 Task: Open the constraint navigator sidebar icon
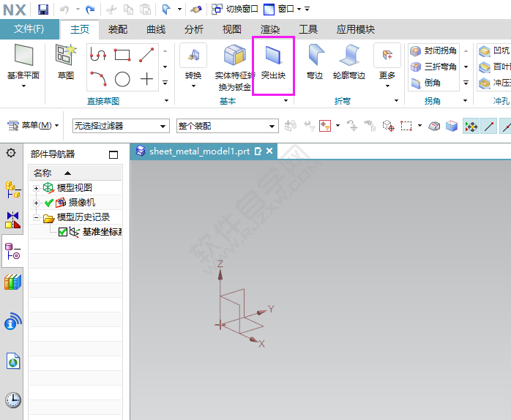(12, 220)
